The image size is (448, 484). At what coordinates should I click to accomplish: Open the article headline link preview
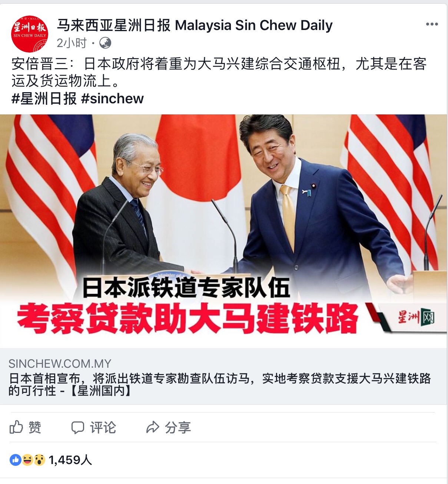(220, 384)
